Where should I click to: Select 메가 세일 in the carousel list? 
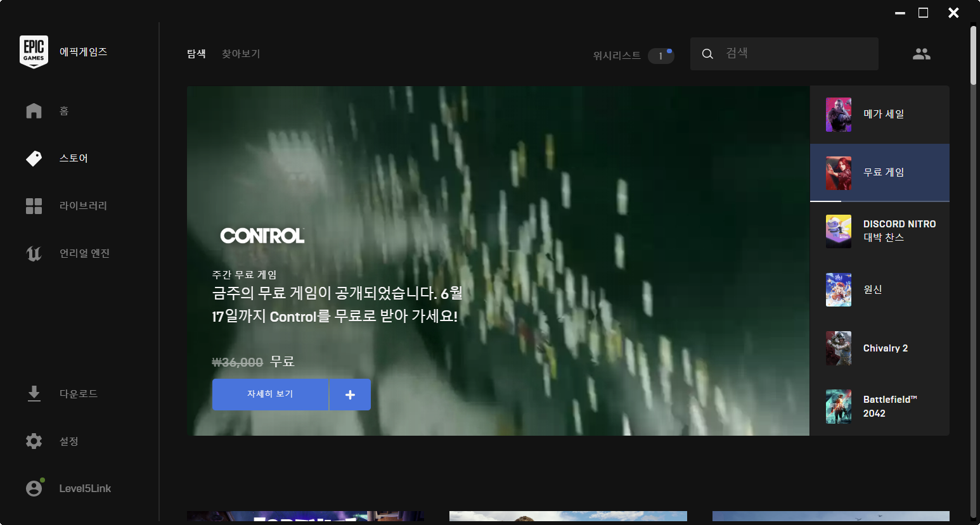[x=880, y=115]
